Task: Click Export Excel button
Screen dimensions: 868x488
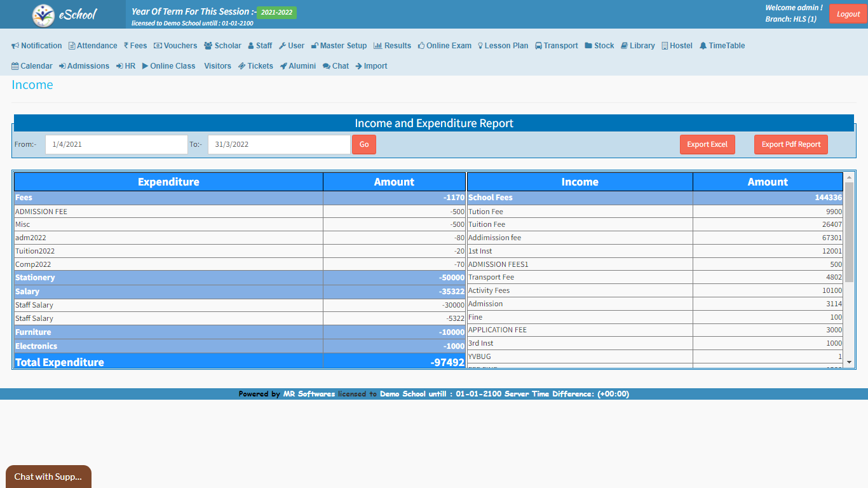Action: (707, 144)
